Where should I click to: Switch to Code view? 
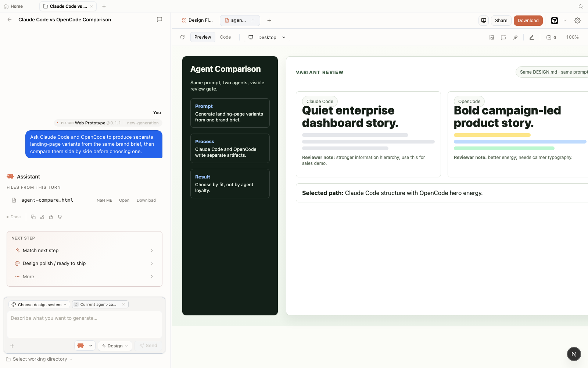point(225,37)
